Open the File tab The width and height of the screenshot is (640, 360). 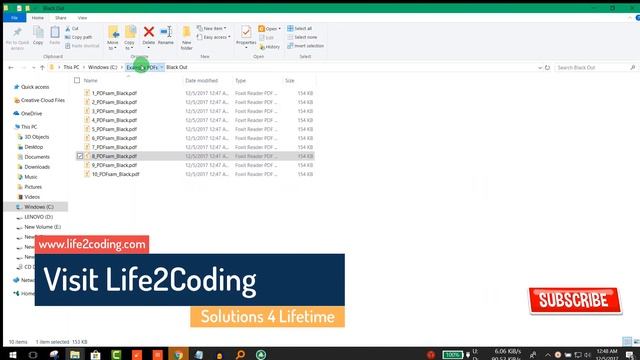coord(14,18)
